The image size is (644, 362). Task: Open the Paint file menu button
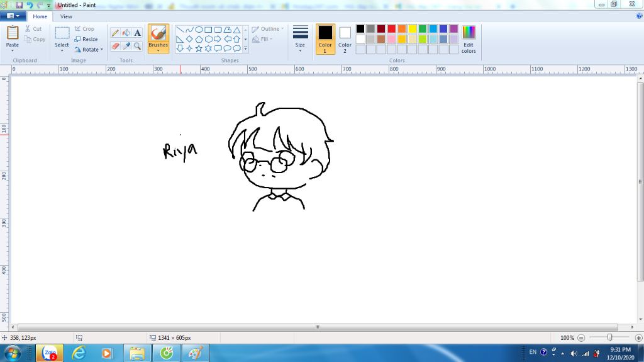tap(13, 16)
